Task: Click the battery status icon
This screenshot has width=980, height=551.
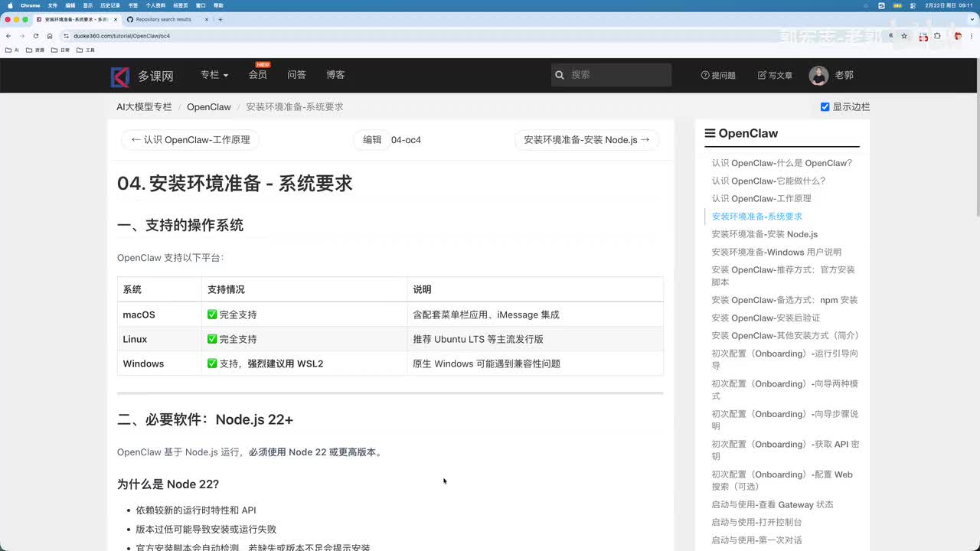Action: tap(899, 5)
